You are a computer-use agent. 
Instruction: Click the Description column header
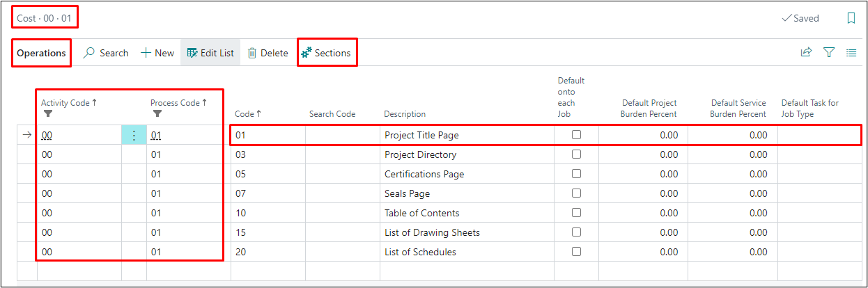tap(404, 114)
